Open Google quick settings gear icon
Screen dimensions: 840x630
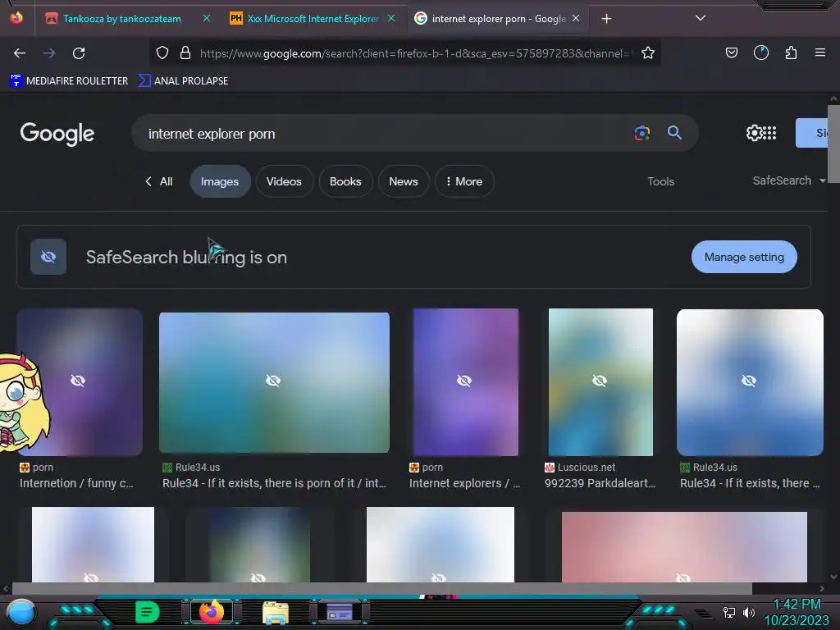pyautogui.click(x=754, y=133)
